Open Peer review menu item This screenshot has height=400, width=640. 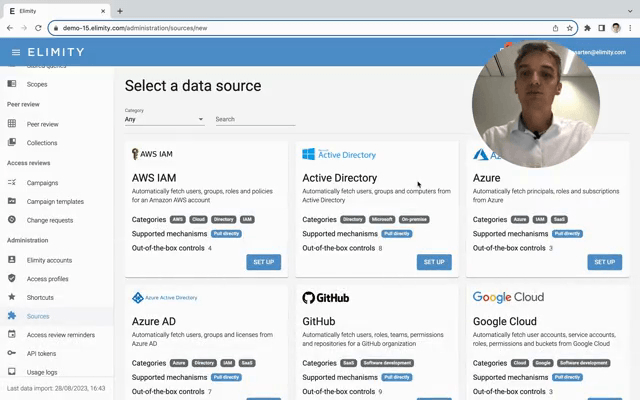(x=42, y=124)
